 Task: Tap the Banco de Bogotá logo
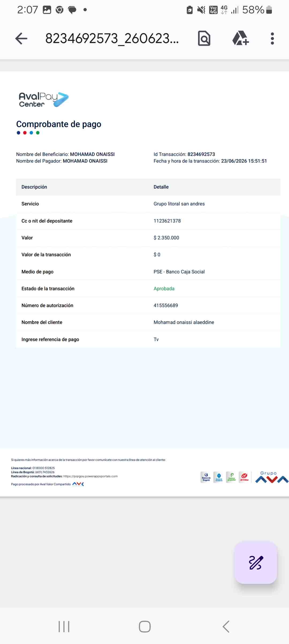point(206,477)
